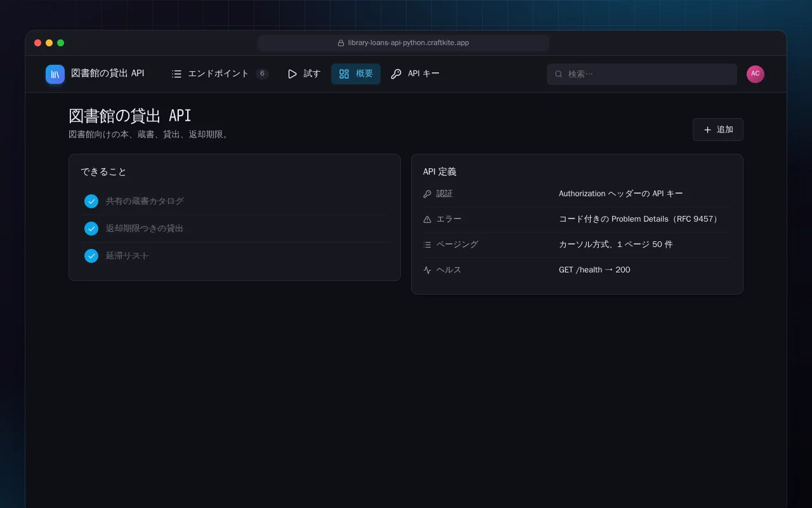Click the library app logo icon
This screenshot has height=508, width=812.
(55, 74)
